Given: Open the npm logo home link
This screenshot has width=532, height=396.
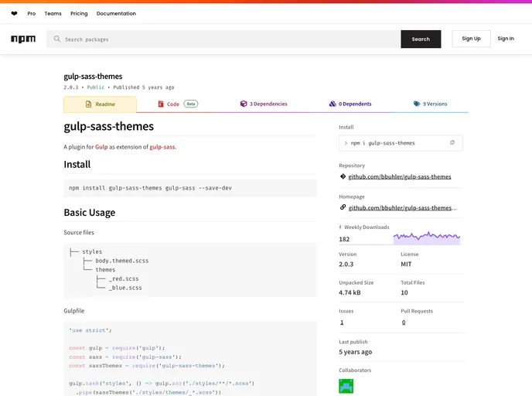Looking at the screenshot, I should 23,39.
